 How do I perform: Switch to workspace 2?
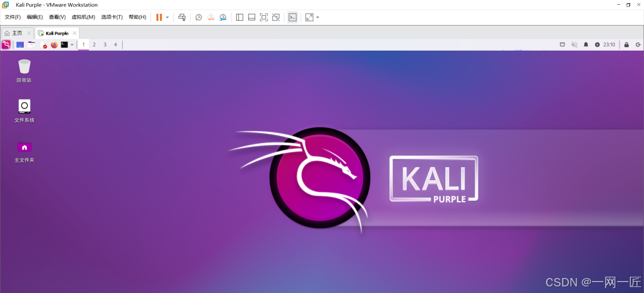tap(94, 44)
